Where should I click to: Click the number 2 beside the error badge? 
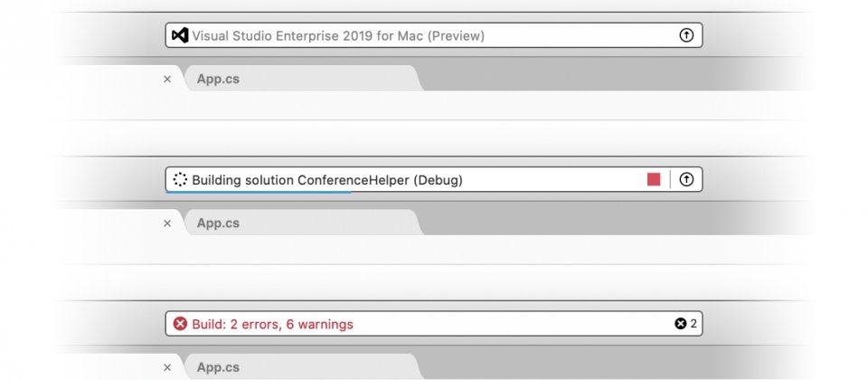pos(693,324)
